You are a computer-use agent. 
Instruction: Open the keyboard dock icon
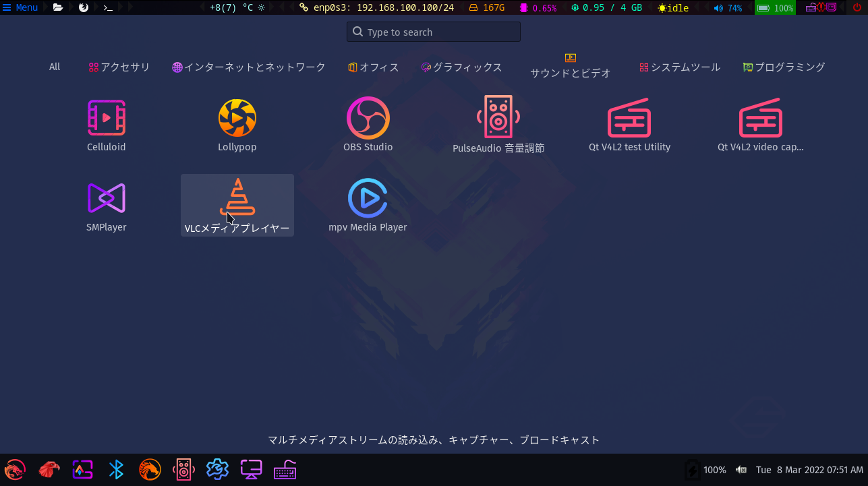pos(285,469)
